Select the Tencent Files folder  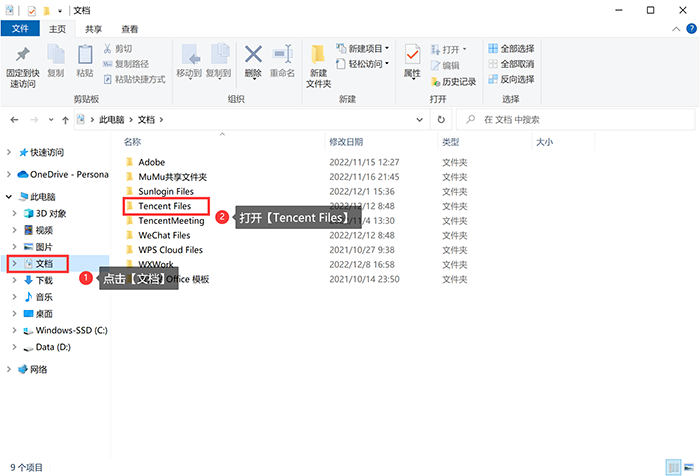[165, 206]
